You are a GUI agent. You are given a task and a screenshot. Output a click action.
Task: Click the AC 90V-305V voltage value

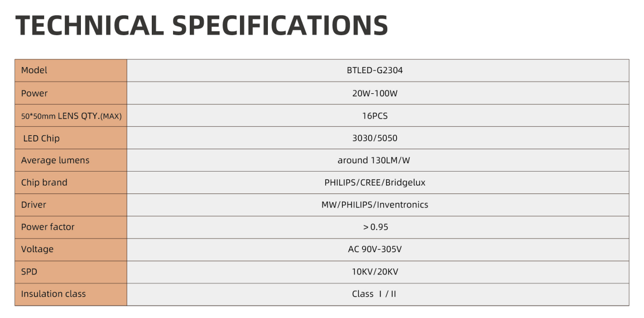pos(374,249)
